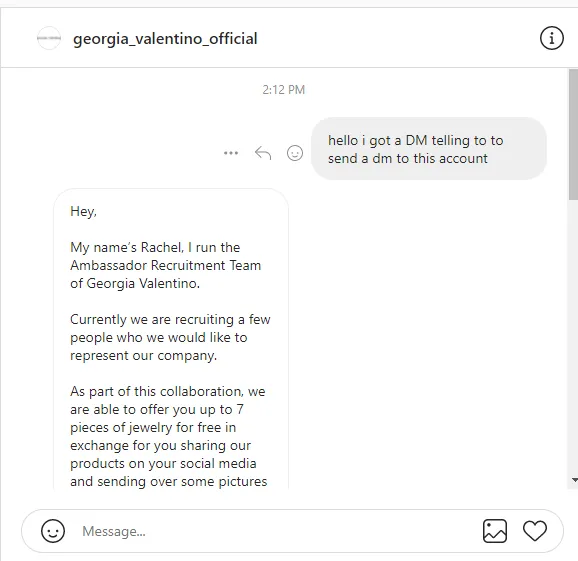Click the 'Hey,' greeting line
578x561 pixels.
click(x=83, y=211)
